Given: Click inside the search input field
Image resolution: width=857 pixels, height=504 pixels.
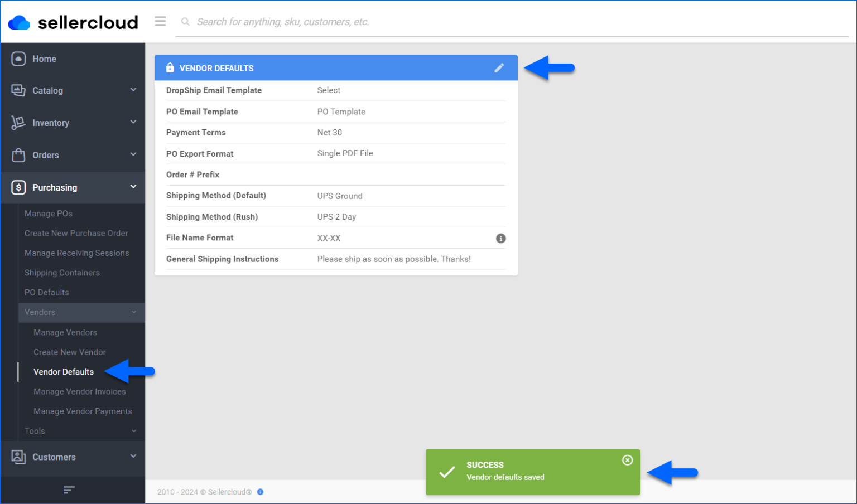Looking at the screenshot, I should (335, 21).
